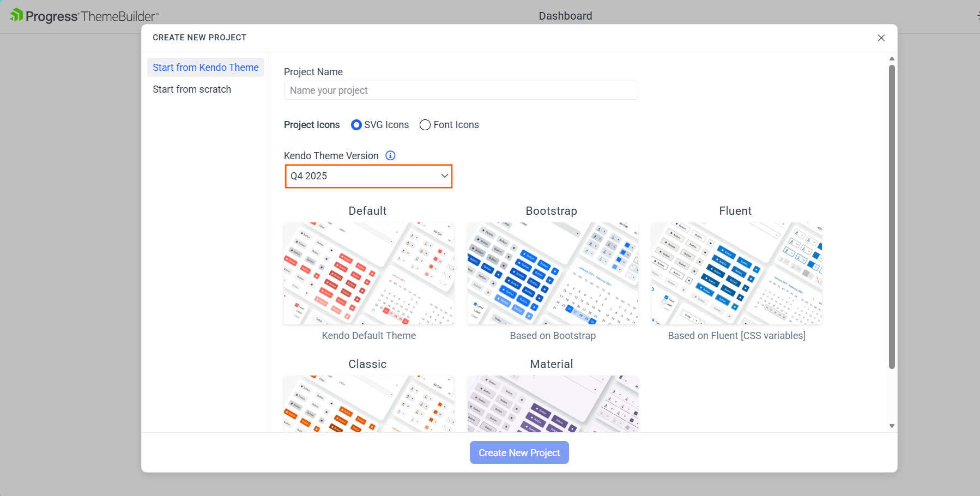Image resolution: width=980 pixels, height=496 pixels.
Task: Open Kendo Theme Version info icon
Action: 390,156
